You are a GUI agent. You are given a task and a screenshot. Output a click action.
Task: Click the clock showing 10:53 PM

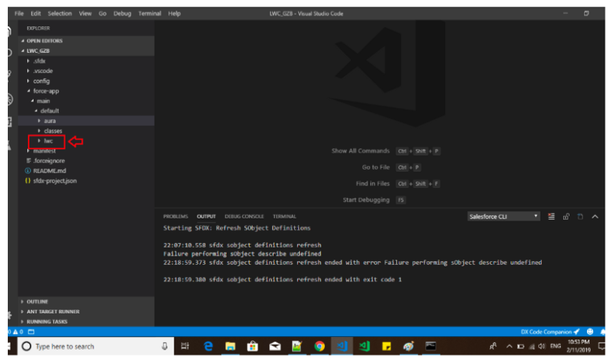point(578,346)
